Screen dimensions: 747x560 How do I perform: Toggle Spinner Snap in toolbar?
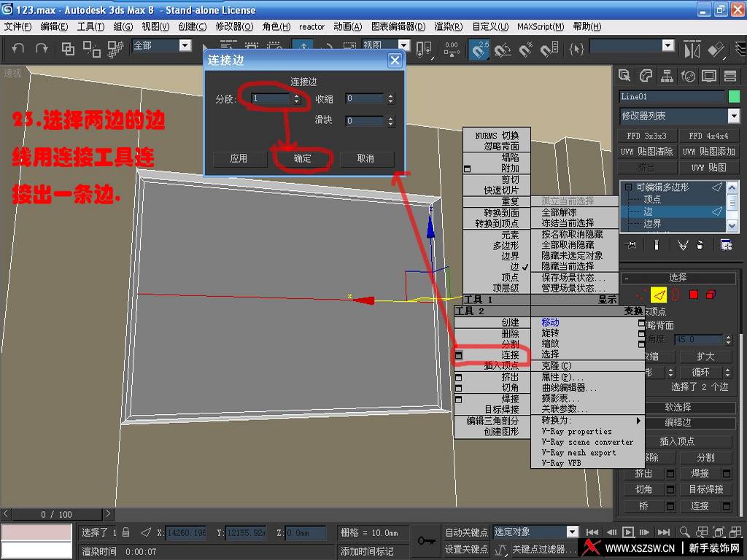(549, 49)
